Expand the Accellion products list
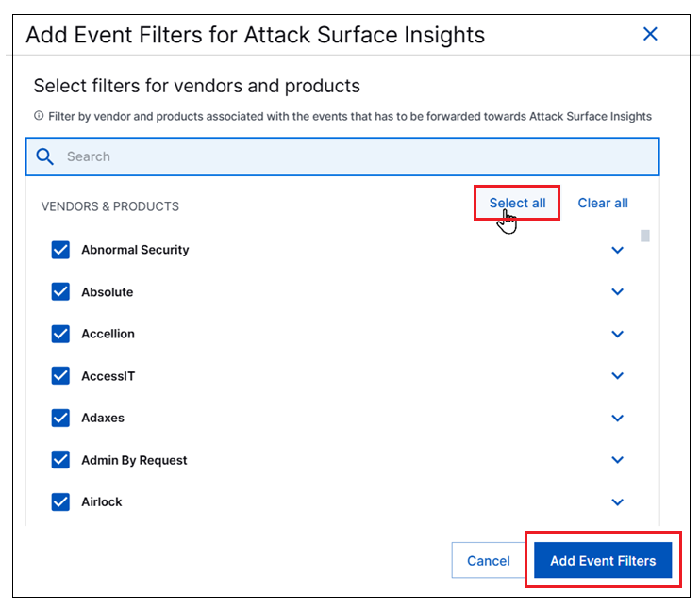The height and width of the screenshot is (608, 700). click(618, 334)
